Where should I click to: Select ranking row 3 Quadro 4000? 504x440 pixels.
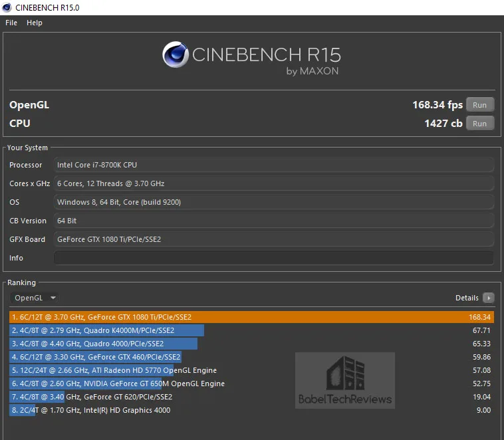[x=251, y=344]
